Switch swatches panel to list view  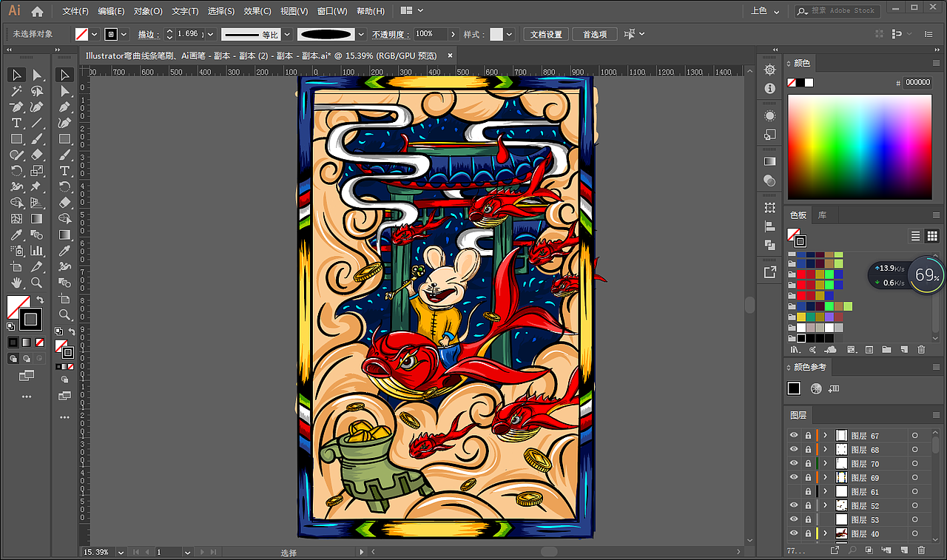click(915, 236)
